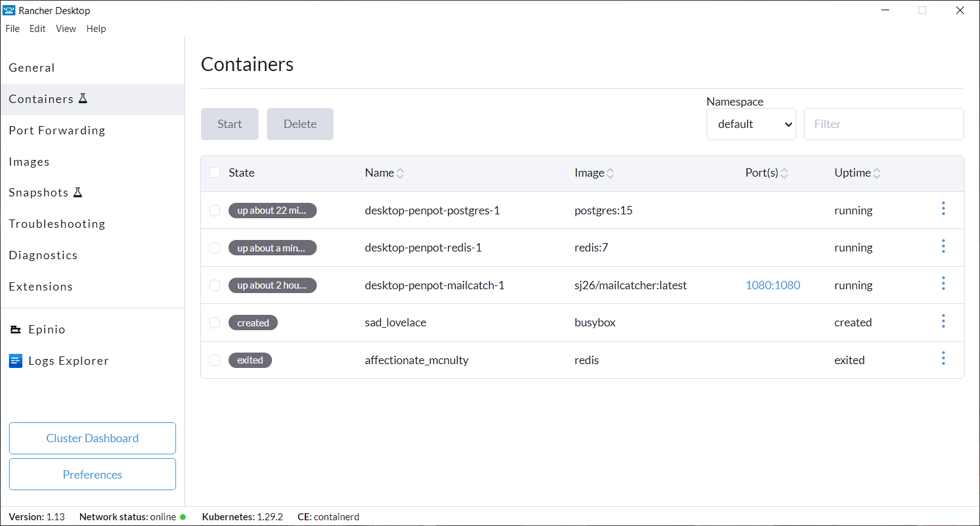Click the desktop-penpot-redis-1 name

point(423,248)
